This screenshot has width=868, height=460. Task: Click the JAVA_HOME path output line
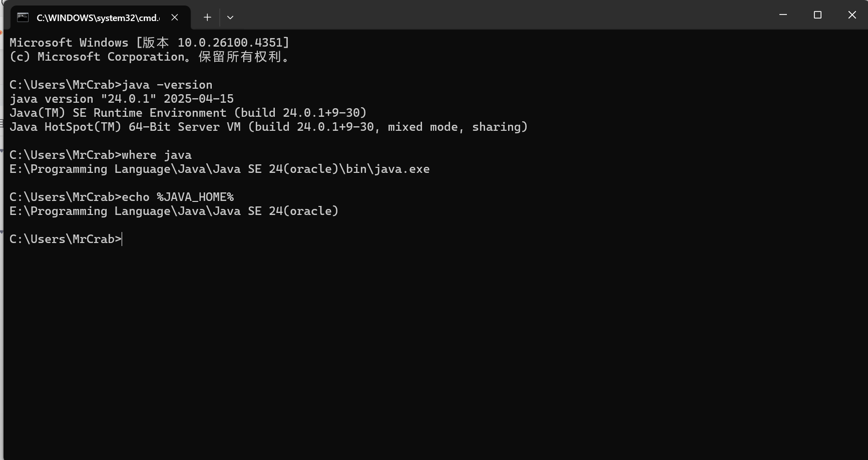(x=173, y=211)
